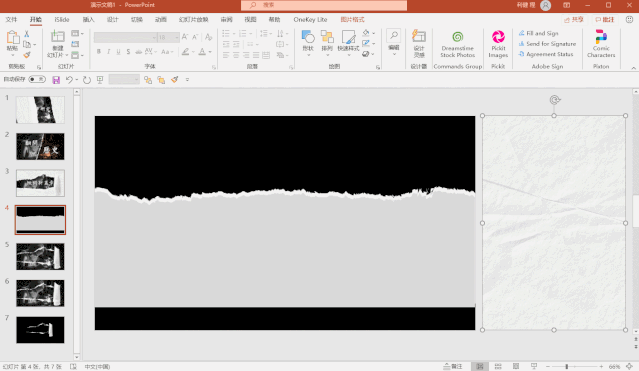Click the save icon in quick access toolbar

tap(56, 80)
